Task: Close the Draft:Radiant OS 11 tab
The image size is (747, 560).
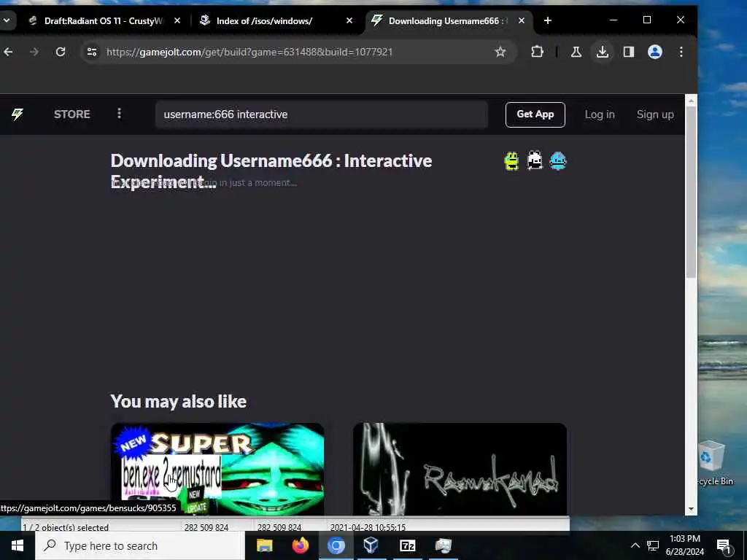Action: (x=177, y=21)
